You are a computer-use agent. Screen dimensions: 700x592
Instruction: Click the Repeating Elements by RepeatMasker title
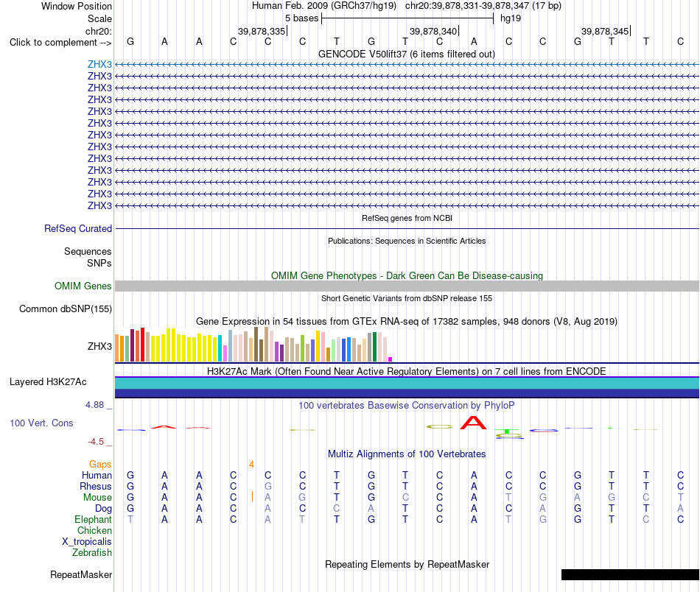(407, 564)
